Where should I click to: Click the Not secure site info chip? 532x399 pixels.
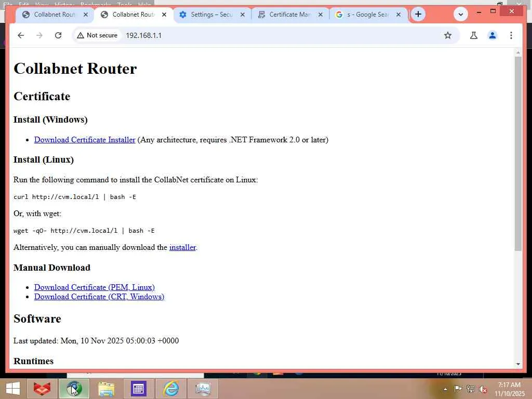(97, 35)
